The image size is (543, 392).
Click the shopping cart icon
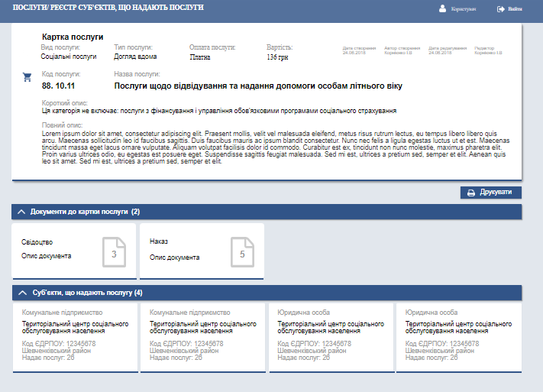pos(27,76)
